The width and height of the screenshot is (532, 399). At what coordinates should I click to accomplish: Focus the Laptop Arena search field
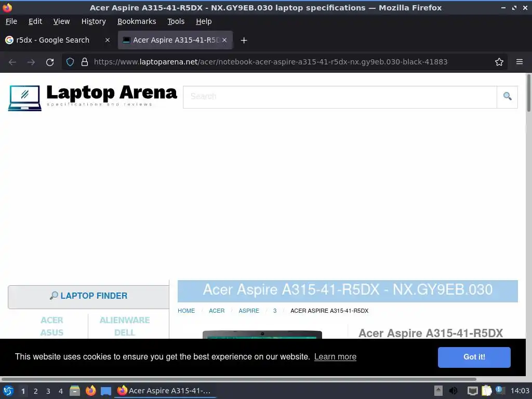click(x=340, y=97)
